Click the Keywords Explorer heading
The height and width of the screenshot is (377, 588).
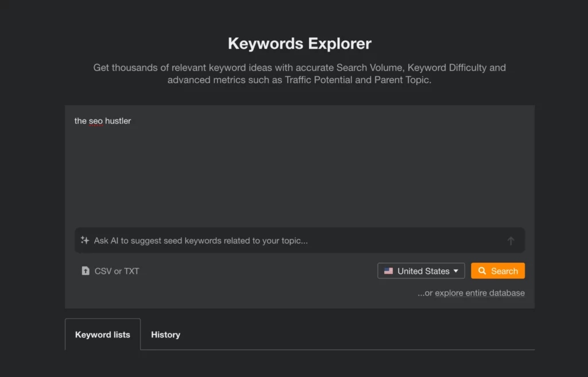pos(299,44)
